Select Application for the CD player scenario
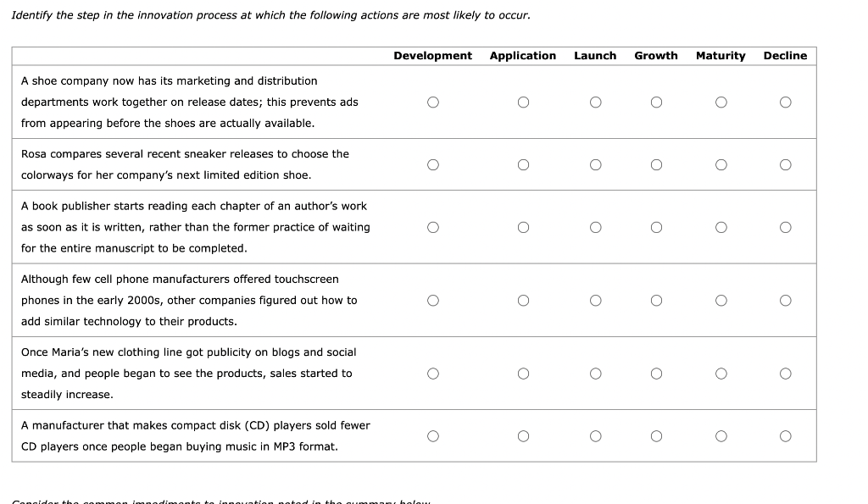868x504 pixels. click(x=523, y=435)
